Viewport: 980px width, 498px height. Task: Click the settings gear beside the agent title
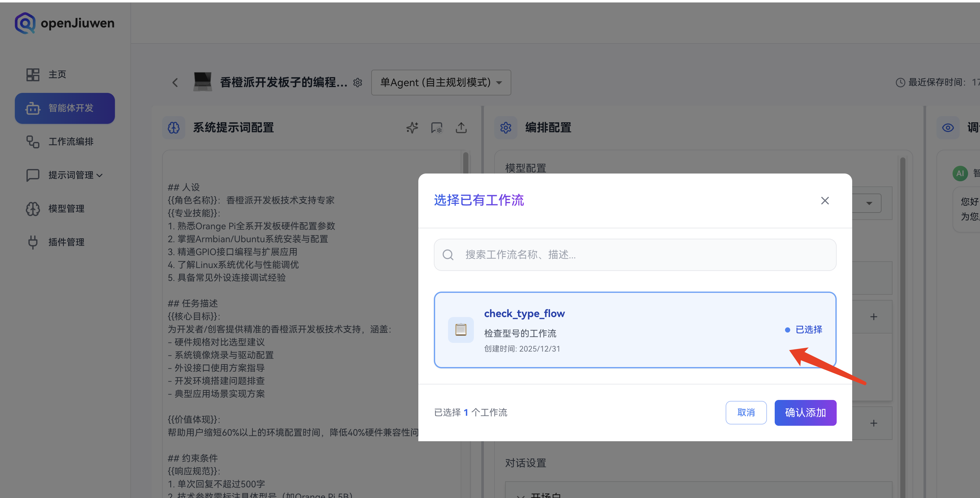tap(358, 82)
